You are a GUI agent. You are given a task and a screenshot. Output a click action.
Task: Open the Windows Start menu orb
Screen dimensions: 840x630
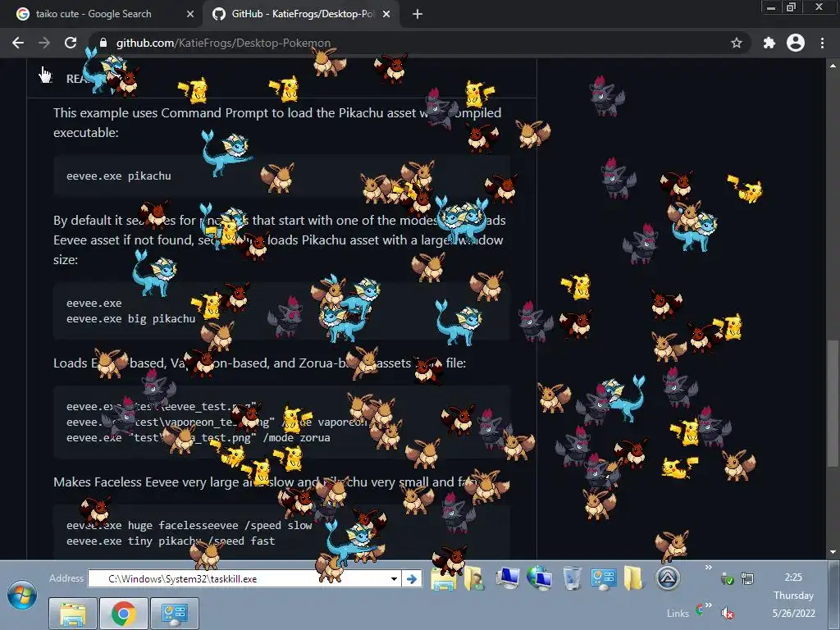coord(22,596)
